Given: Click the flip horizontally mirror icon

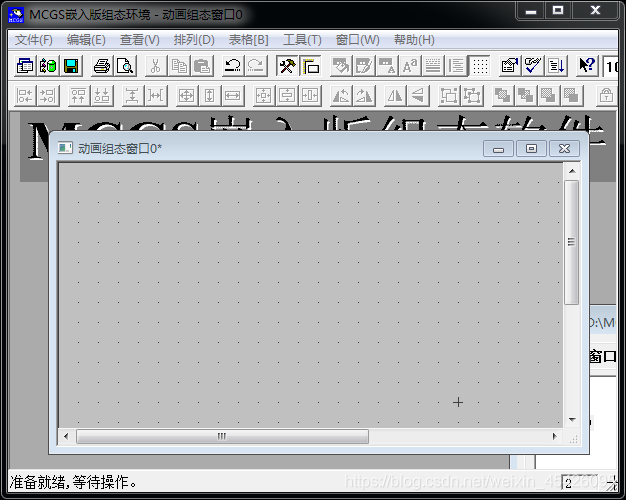Looking at the screenshot, I should (394, 96).
